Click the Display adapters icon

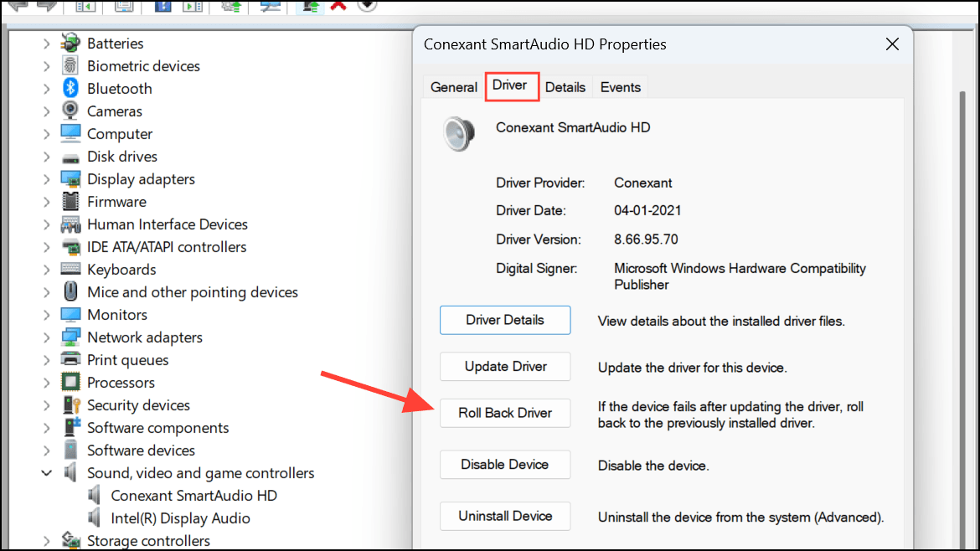pos(70,179)
